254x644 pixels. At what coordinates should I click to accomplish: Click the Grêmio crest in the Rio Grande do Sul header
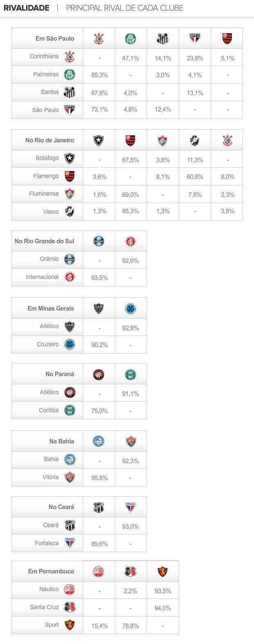point(99,241)
